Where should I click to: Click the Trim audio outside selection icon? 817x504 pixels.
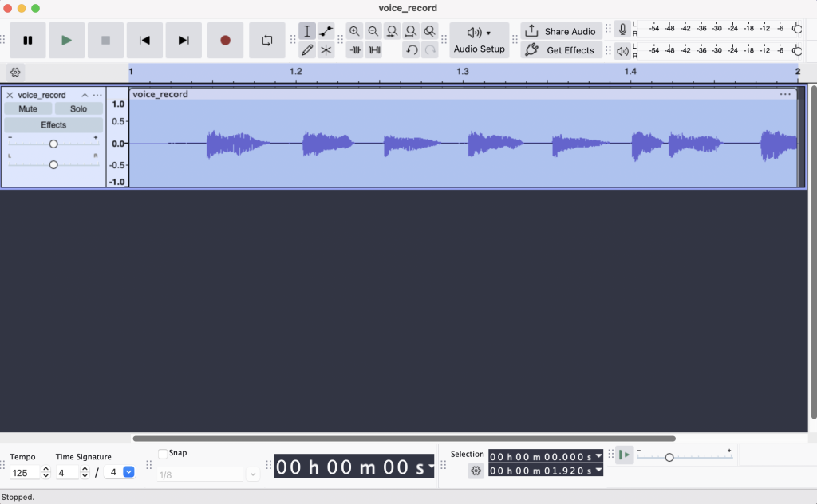[x=355, y=50]
